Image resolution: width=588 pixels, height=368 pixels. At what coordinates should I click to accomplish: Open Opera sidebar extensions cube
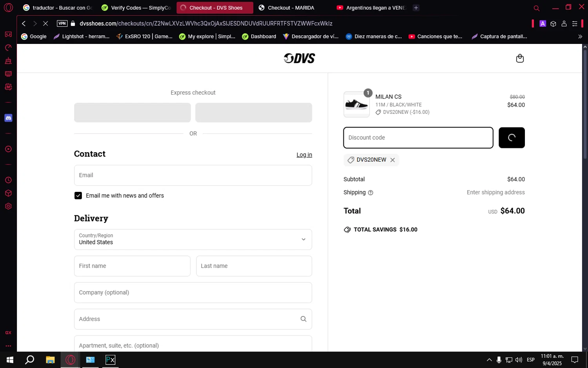tap(8, 193)
